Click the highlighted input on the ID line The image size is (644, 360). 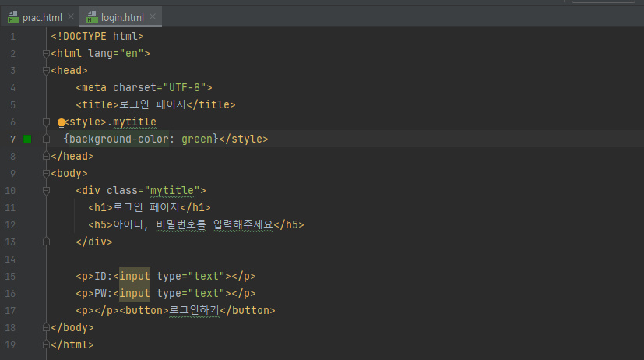[134, 276]
